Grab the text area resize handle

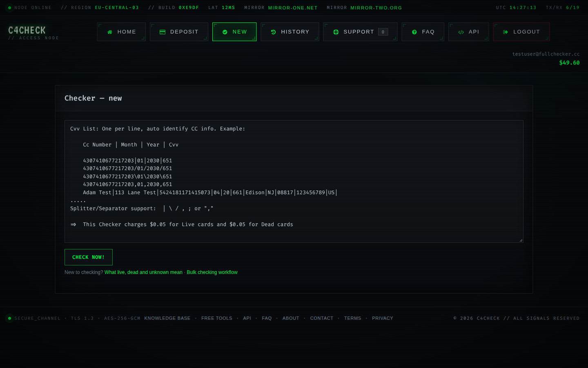tap(521, 240)
